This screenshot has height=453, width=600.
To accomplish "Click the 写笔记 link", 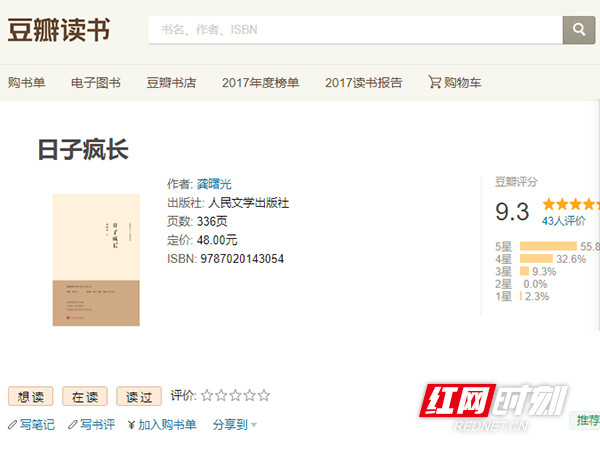I will [x=37, y=425].
